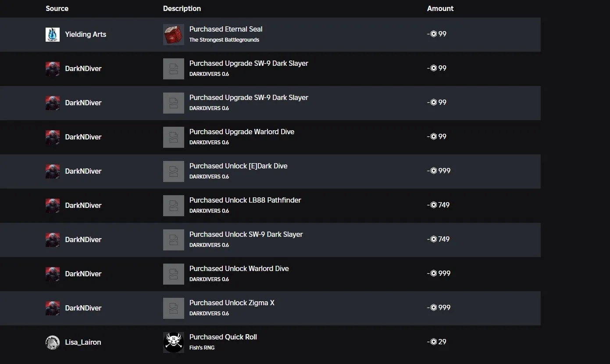Select Purchased Unlock [E]Dark Dive
Viewport: 610px width, 364px height.
[238, 166]
